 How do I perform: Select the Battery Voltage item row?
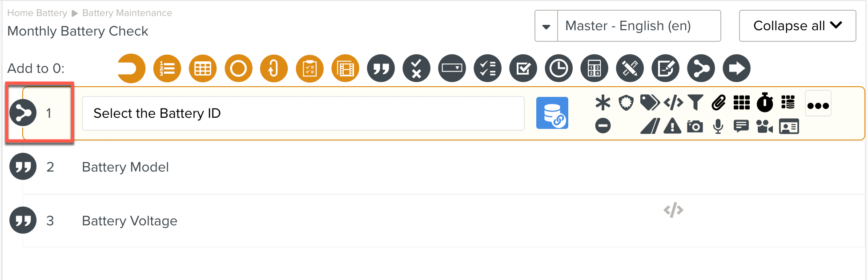pyautogui.click(x=444, y=221)
